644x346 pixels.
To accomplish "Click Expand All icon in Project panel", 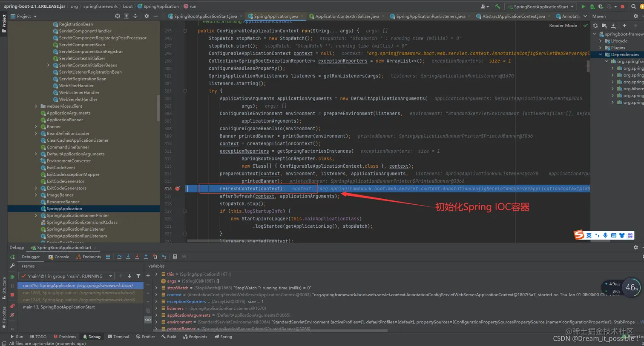I will (126, 16).
